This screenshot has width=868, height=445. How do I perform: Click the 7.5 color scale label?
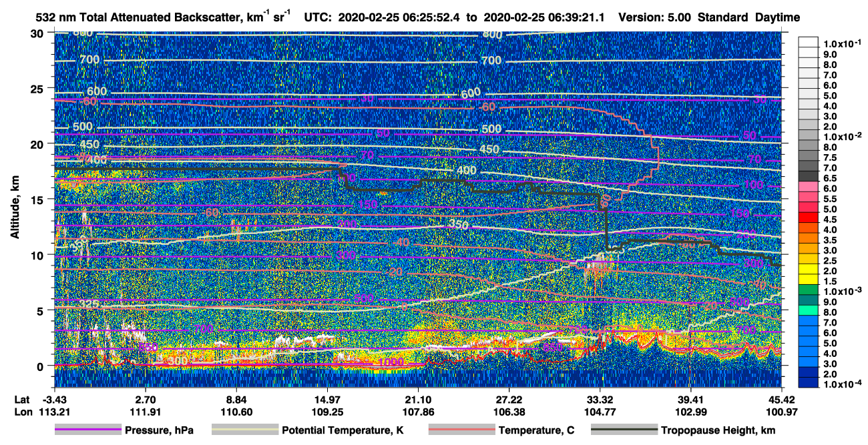(x=829, y=156)
